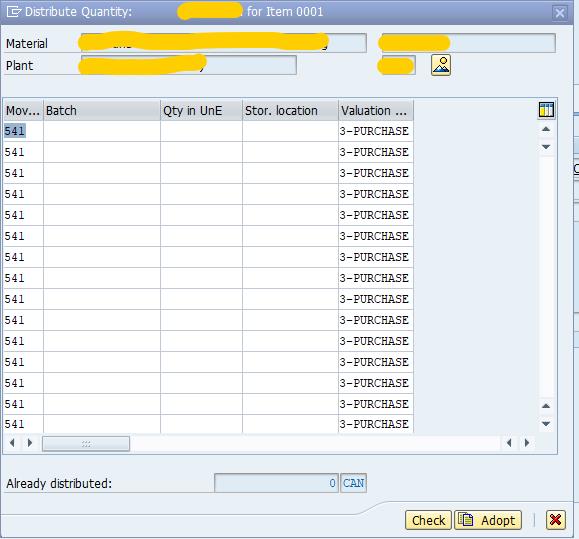Click the Batch cell in the first row
The height and width of the screenshot is (539, 579).
[x=102, y=131]
